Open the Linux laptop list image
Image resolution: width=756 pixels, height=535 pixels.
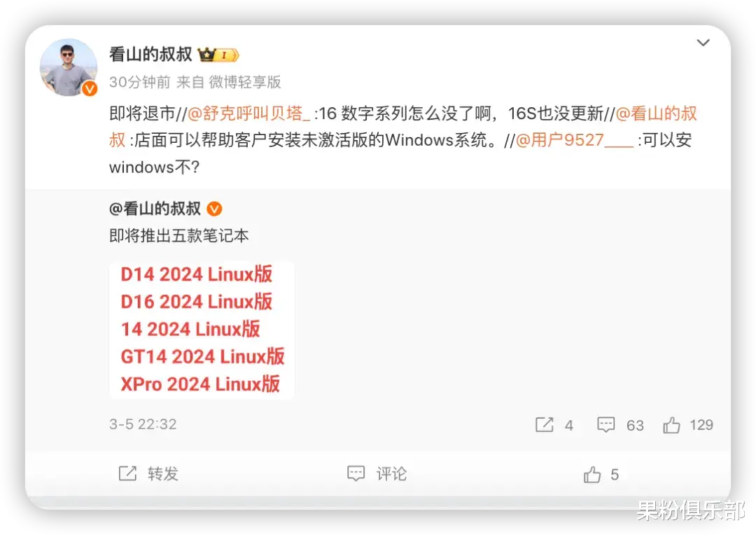pyautogui.click(x=202, y=330)
